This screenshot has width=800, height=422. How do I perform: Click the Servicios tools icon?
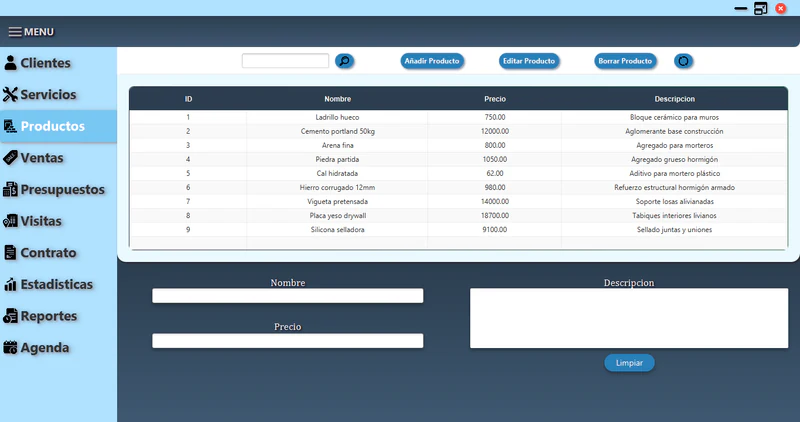pos(10,94)
